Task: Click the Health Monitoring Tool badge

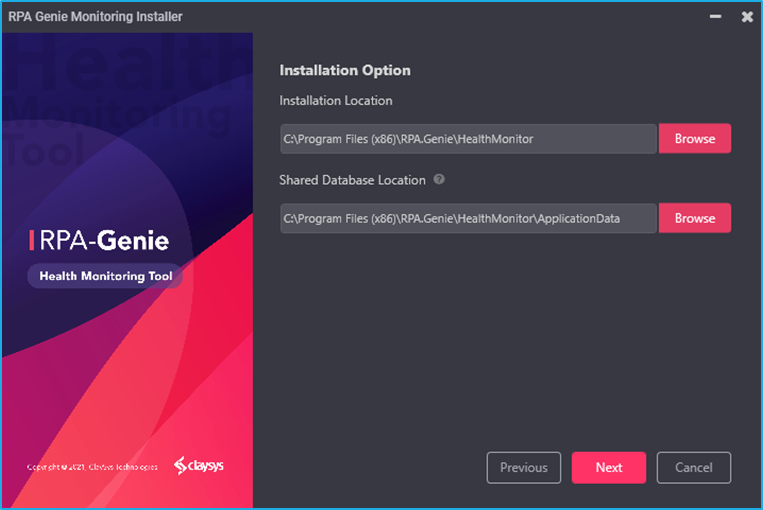Action: (x=105, y=276)
